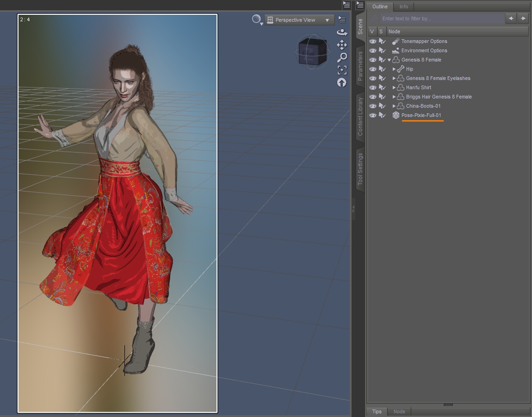532x417 pixels.
Task: Hide the China-Boots-01 node
Action: (373, 106)
